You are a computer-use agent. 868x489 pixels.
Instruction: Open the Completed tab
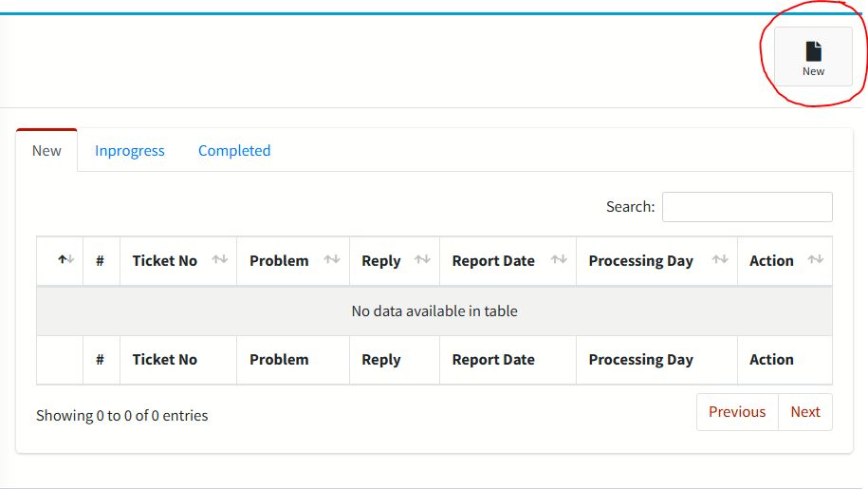(234, 151)
